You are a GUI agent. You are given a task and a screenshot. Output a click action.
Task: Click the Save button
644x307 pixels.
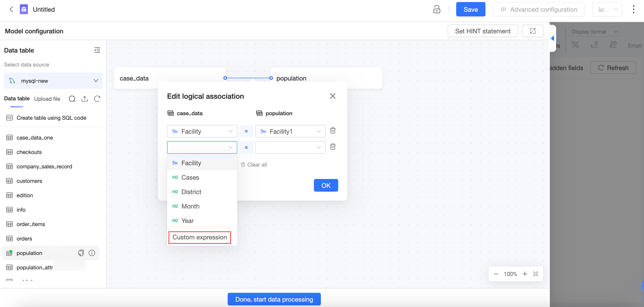point(470,9)
